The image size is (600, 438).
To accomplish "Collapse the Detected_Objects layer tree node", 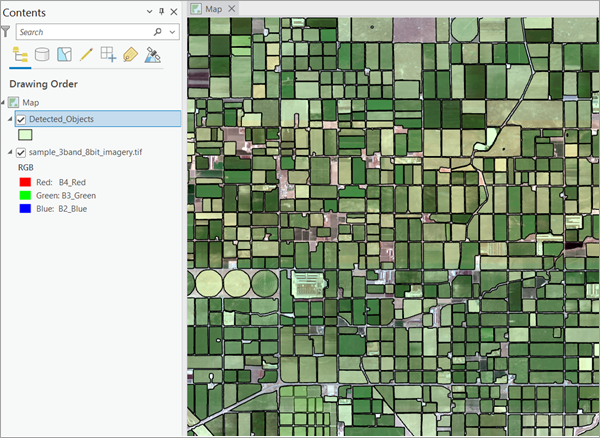I will coord(10,119).
